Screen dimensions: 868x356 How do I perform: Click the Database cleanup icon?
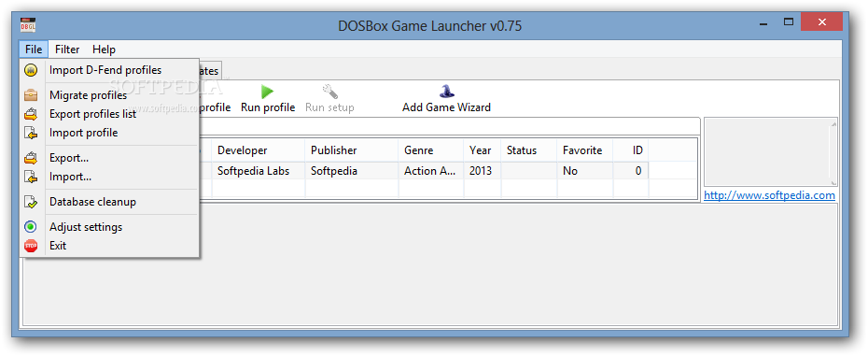(x=32, y=202)
